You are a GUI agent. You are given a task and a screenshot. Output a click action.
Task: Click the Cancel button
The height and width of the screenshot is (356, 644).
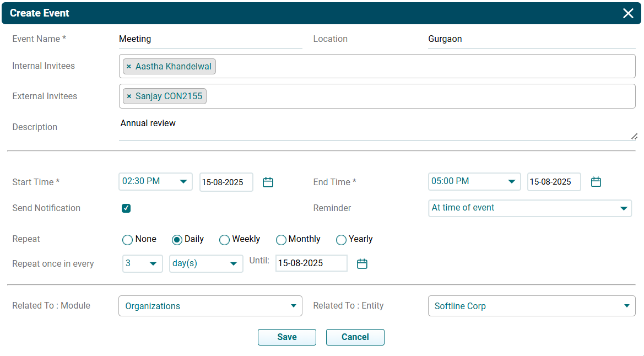(x=355, y=337)
